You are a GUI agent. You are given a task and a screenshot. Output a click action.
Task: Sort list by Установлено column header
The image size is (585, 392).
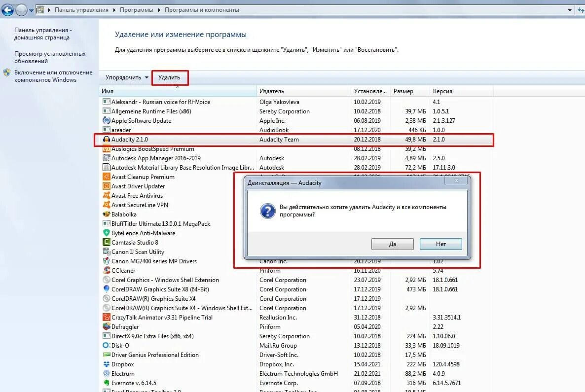pyautogui.click(x=370, y=91)
